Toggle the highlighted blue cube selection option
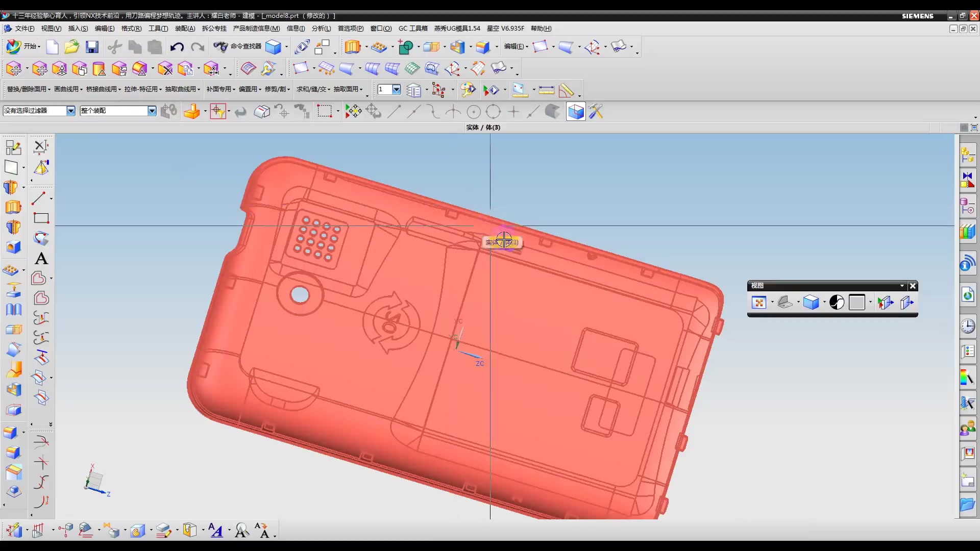This screenshot has width=980, height=551. click(x=576, y=112)
